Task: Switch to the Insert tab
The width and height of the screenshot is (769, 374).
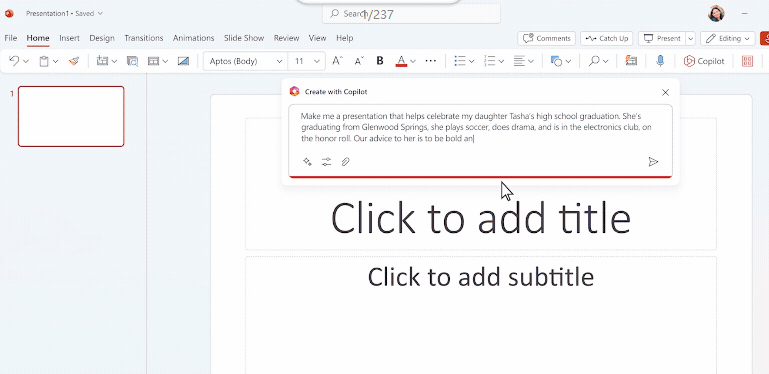Action: click(x=69, y=38)
